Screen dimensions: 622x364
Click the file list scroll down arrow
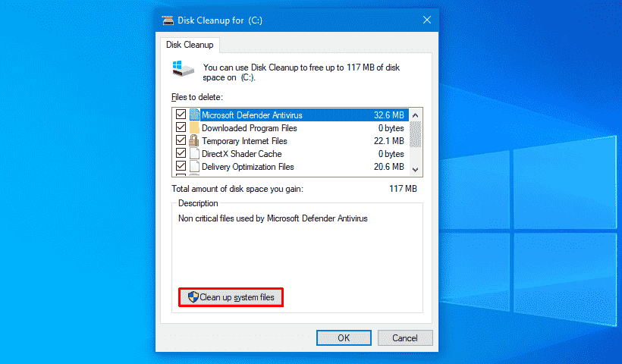click(416, 170)
